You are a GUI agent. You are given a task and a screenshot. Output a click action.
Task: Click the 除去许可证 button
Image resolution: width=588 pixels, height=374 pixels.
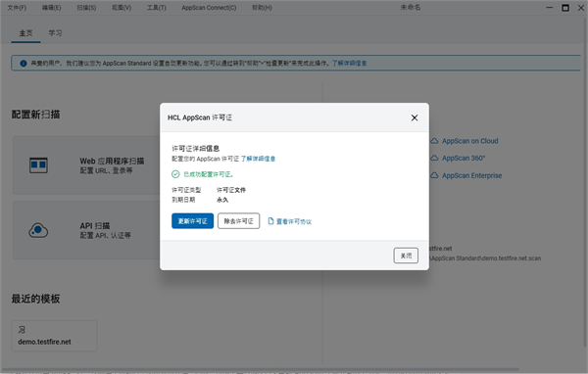click(238, 221)
